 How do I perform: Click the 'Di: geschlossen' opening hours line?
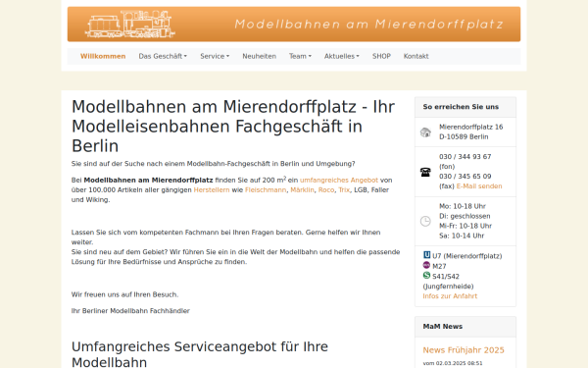pos(465,216)
